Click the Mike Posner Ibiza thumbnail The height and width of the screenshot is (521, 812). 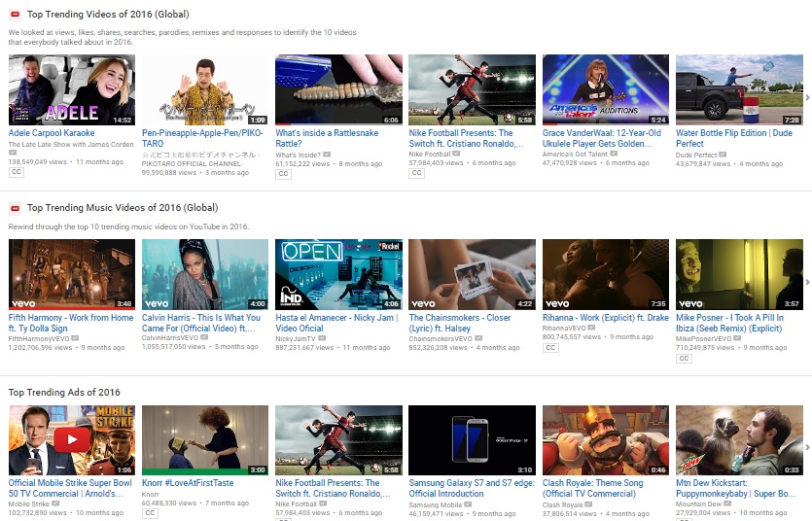click(x=739, y=274)
